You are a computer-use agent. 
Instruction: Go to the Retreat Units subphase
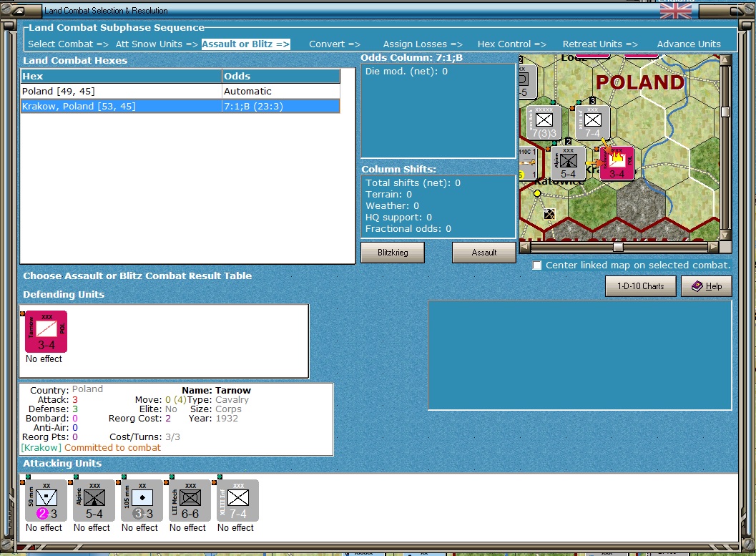pos(600,44)
